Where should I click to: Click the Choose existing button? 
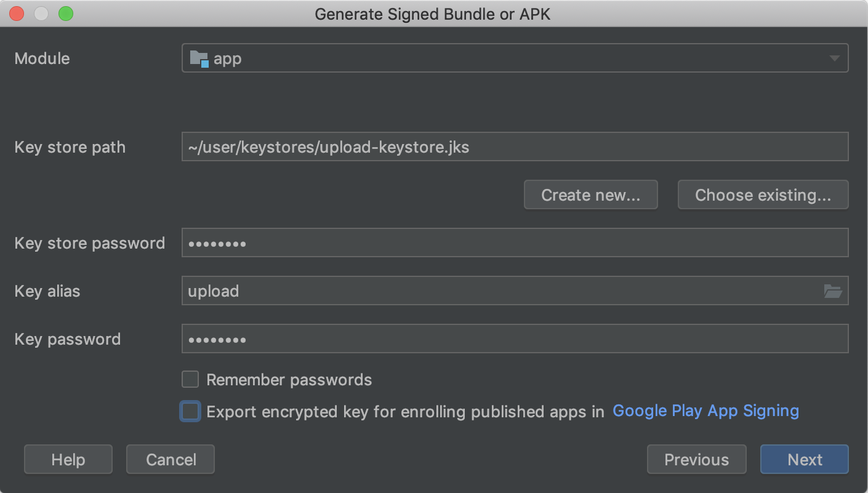coord(763,194)
